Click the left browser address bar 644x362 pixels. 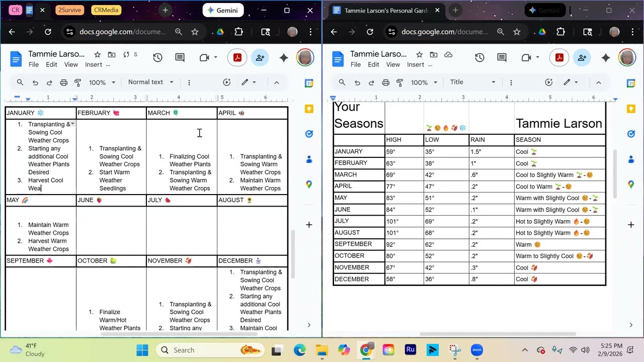[122, 32]
